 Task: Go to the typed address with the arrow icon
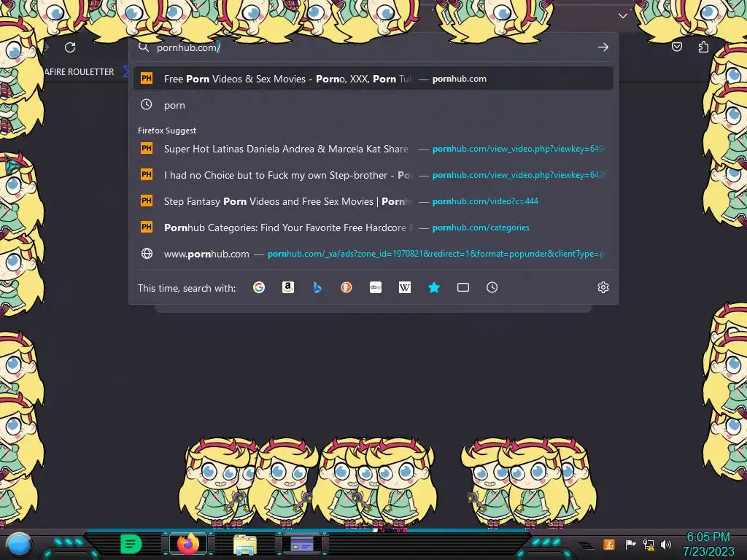[603, 47]
